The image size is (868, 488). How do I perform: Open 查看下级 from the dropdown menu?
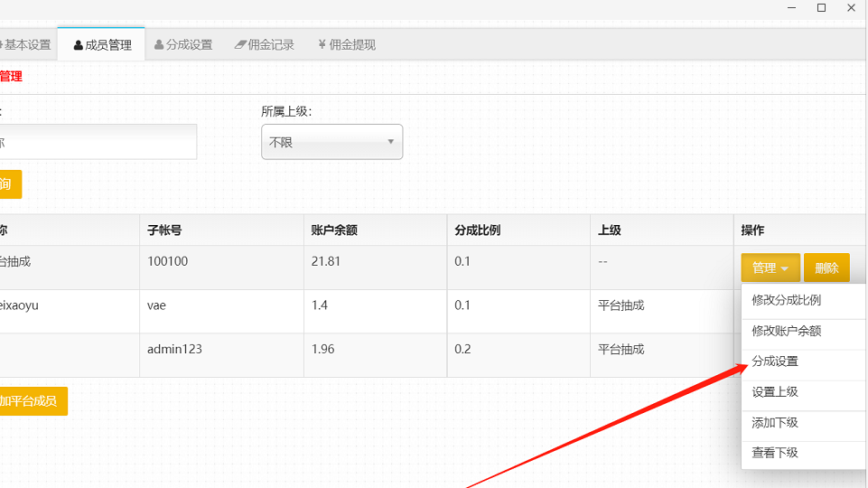pos(775,453)
